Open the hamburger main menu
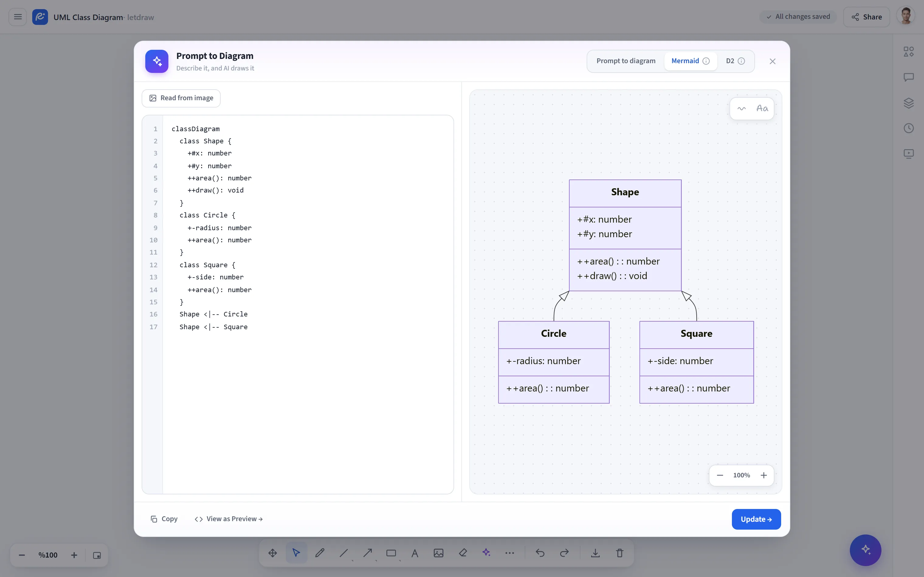The image size is (924, 577). [18, 17]
